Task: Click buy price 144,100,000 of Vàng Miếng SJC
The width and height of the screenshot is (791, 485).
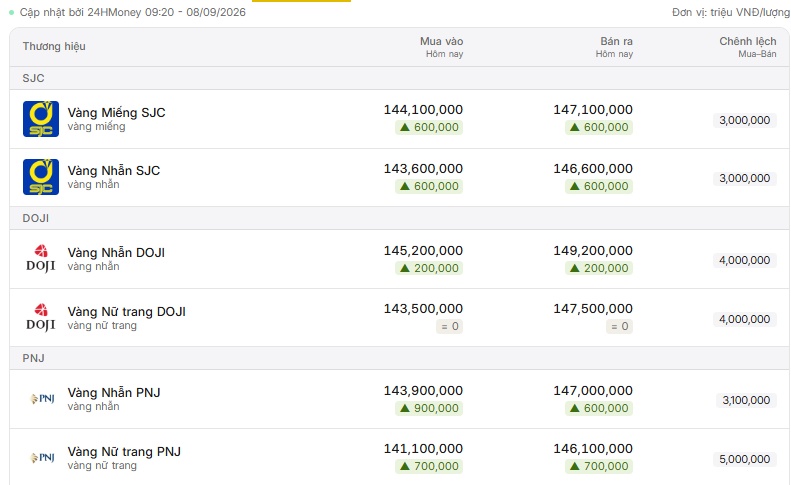Action: coord(423,110)
